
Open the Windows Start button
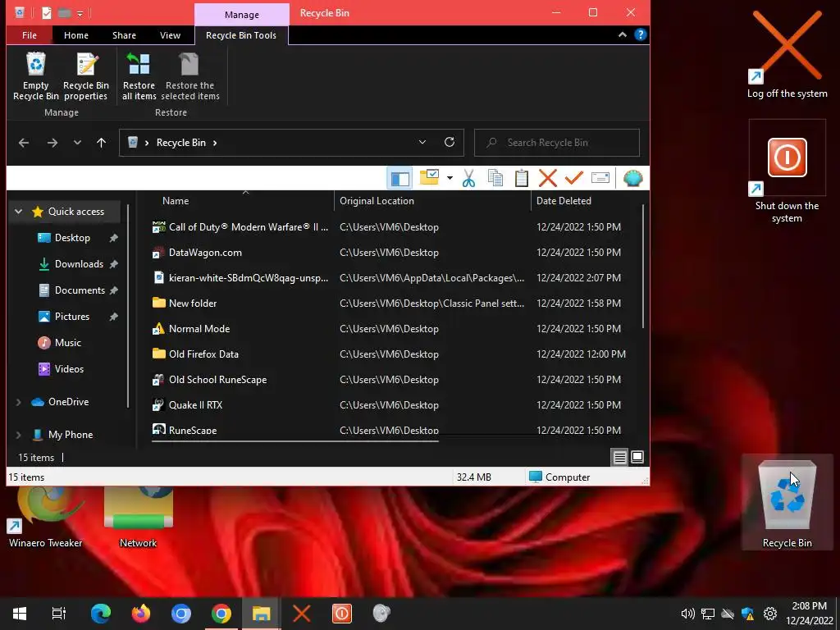20,614
